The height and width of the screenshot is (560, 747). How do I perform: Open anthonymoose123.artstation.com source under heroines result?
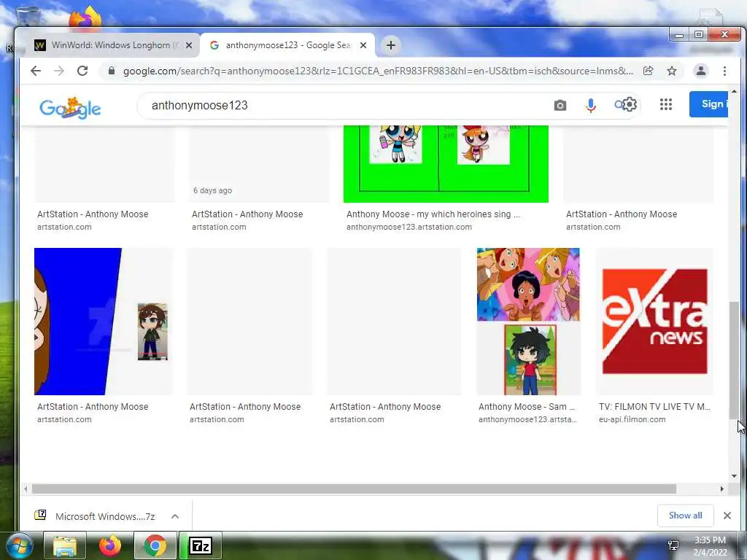click(409, 227)
